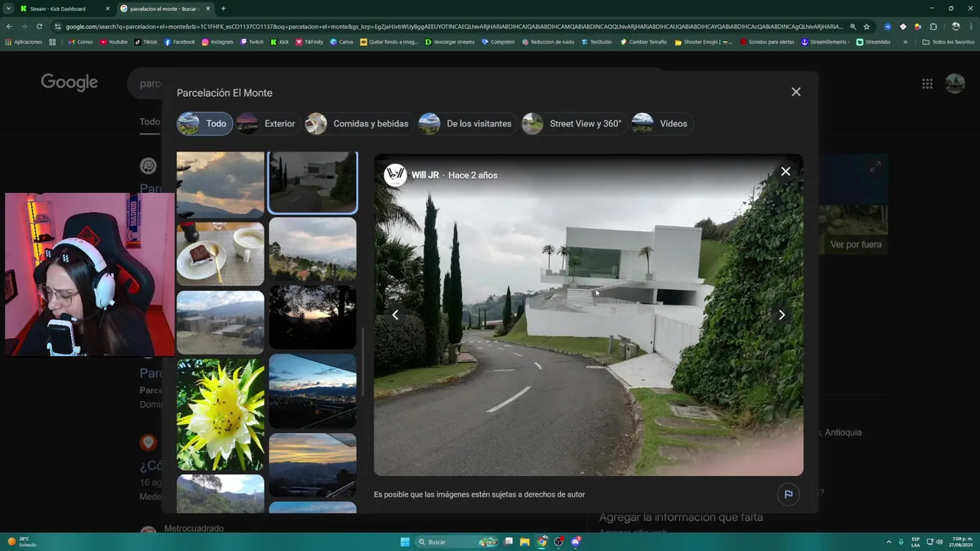The image size is (980, 551).
Task: Select the Todo photo filter
Action: coord(204,124)
